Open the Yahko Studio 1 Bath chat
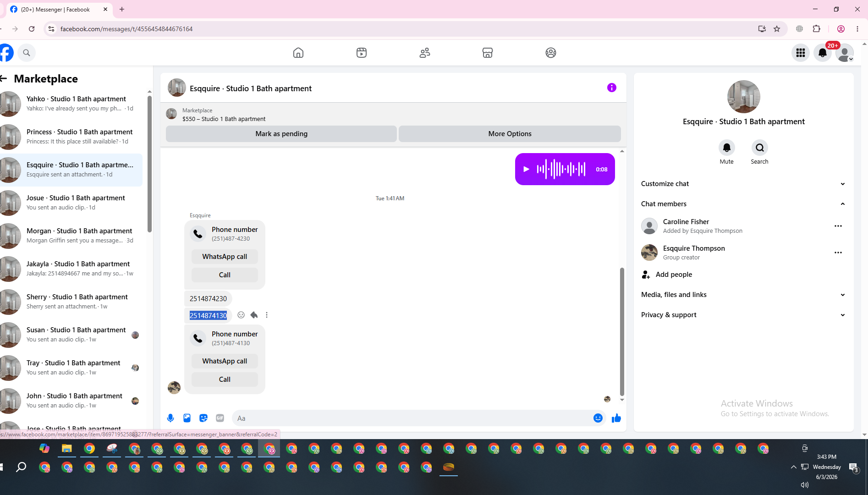The height and width of the screenshot is (495, 868). [x=71, y=104]
